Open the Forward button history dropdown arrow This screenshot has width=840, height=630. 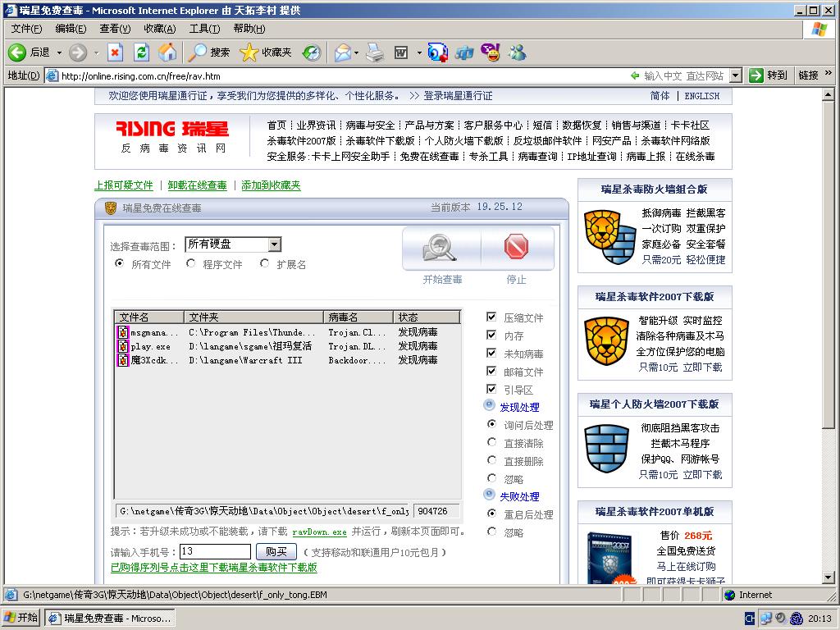pos(97,52)
